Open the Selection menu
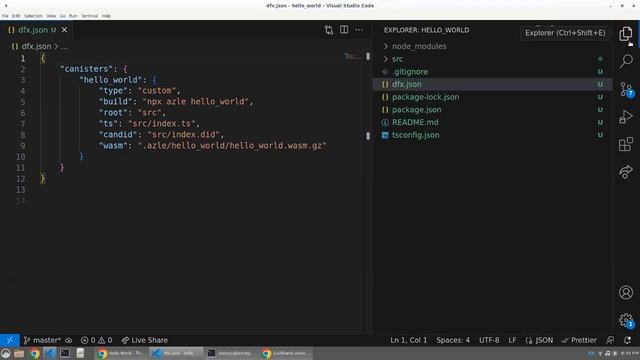Image resolution: width=640 pixels, height=360 pixels. pos(33,16)
